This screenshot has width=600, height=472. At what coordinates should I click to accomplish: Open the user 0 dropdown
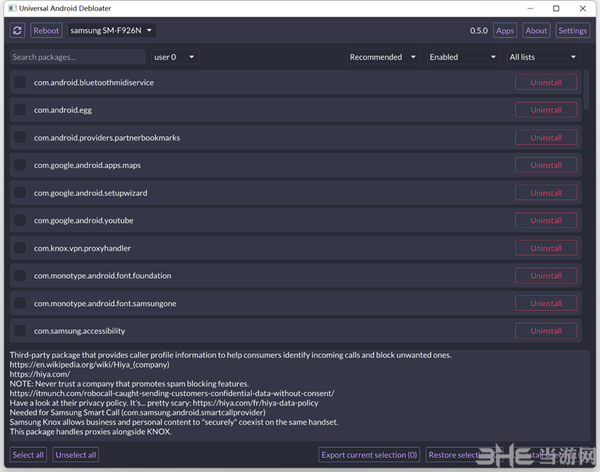point(175,57)
